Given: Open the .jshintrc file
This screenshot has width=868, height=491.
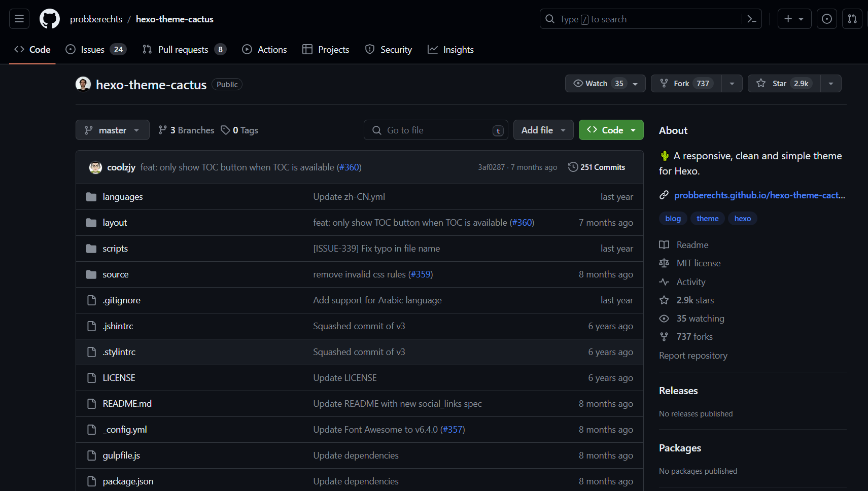Looking at the screenshot, I should 118,326.
